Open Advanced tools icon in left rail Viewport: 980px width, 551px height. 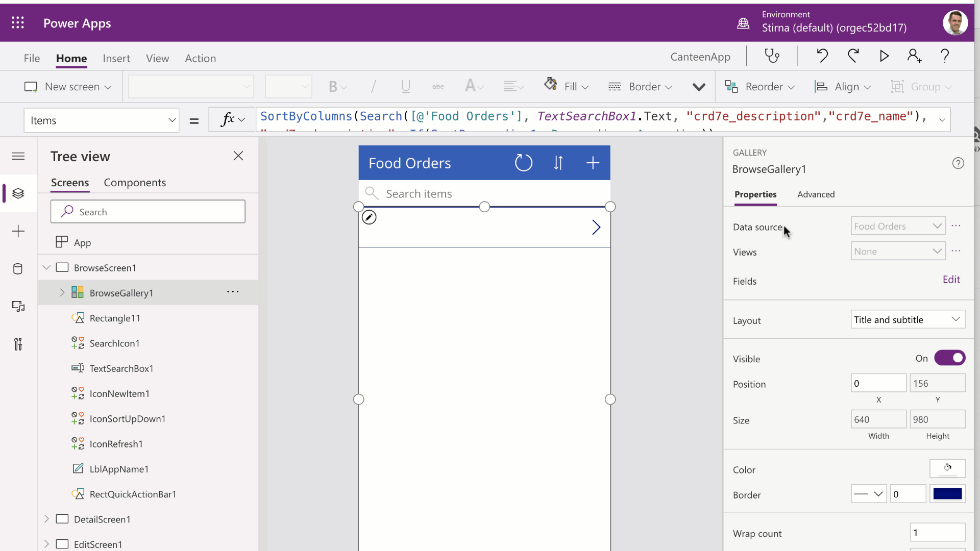[x=18, y=344]
